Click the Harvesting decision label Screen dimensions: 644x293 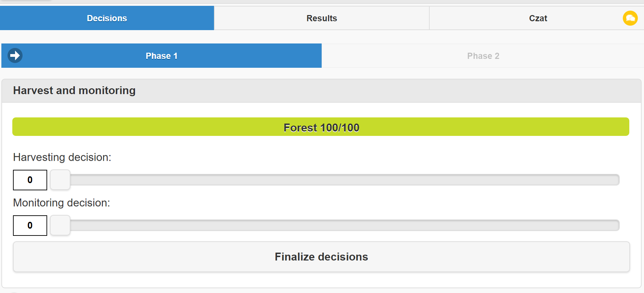pyautogui.click(x=62, y=157)
